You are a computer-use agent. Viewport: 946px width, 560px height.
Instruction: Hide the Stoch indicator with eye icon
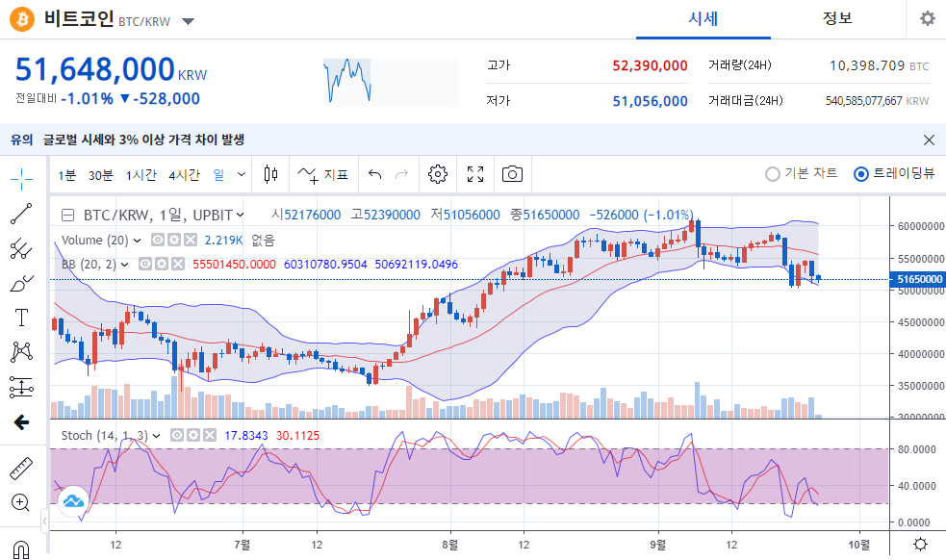click(177, 435)
